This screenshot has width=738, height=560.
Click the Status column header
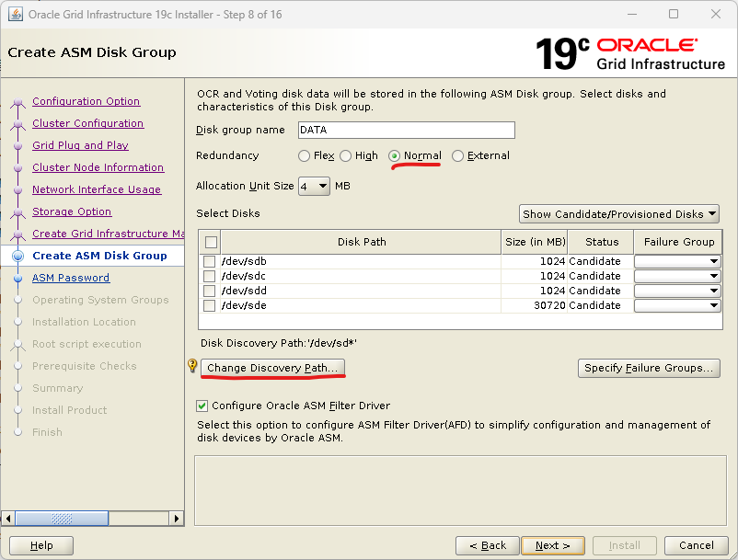(x=601, y=242)
